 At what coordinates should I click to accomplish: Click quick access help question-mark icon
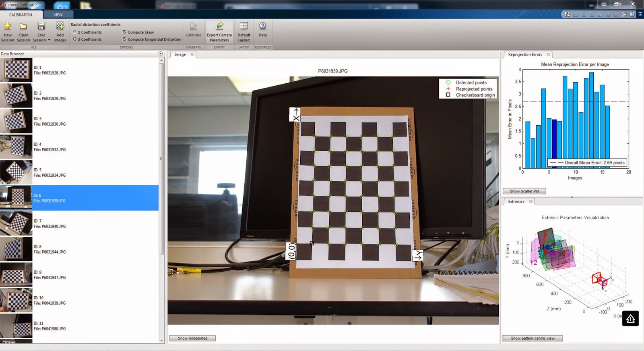(632, 14)
